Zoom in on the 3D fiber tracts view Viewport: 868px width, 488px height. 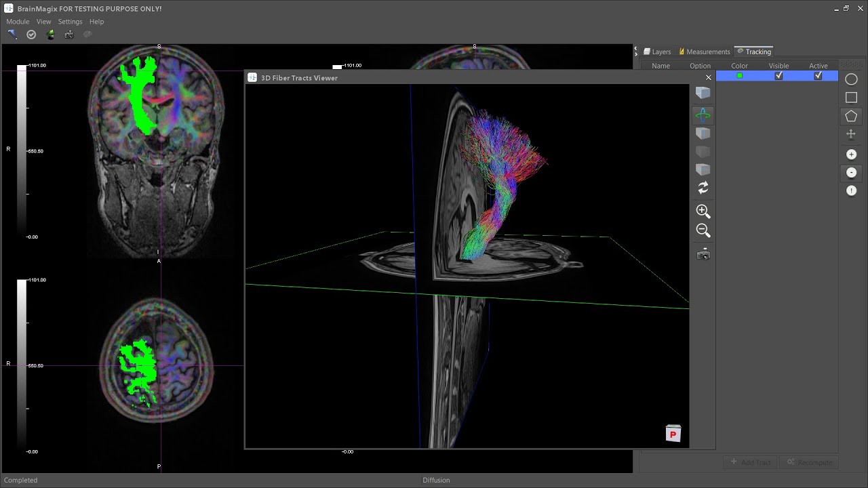pos(703,211)
